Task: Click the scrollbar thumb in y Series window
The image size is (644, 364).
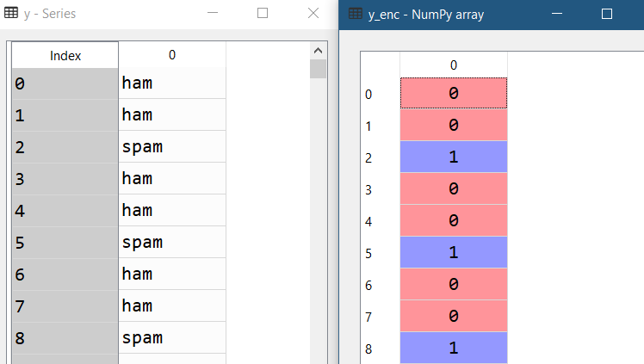Action: click(x=318, y=69)
